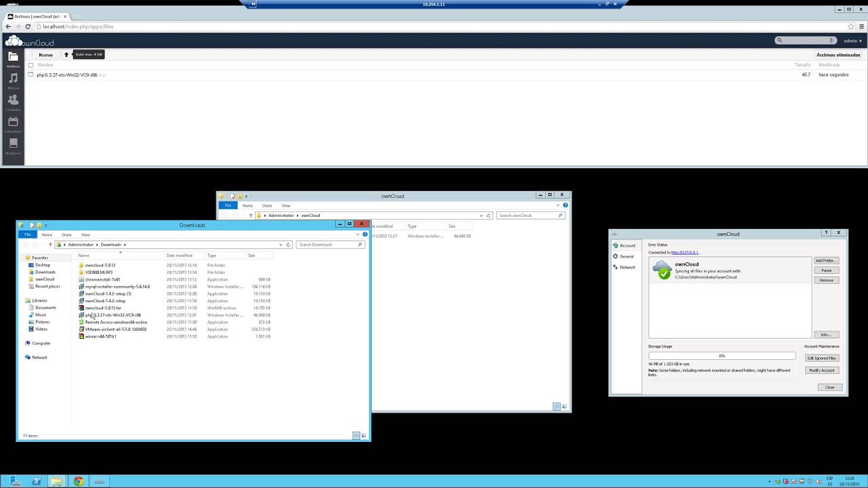Expand the Downloads address bar history dropdown
Image resolution: width=868 pixels, height=488 pixels.
[x=281, y=245]
